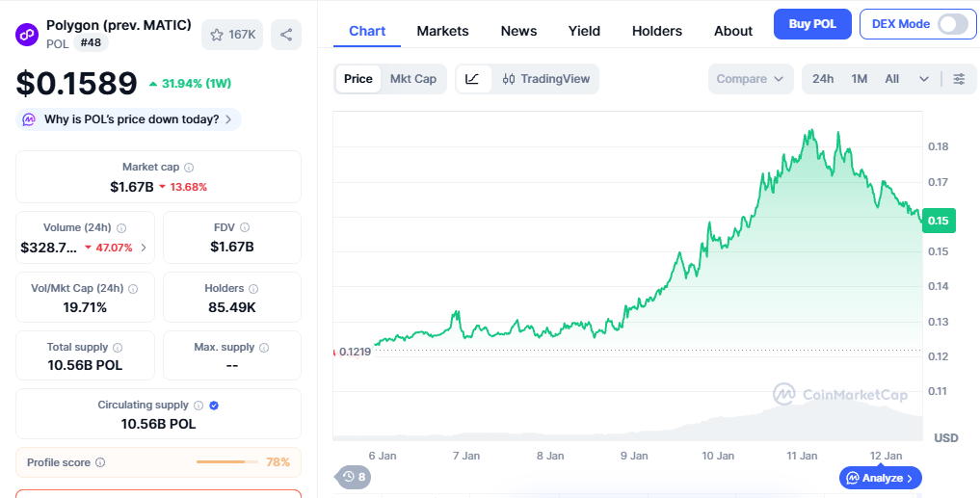The width and height of the screenshot is (980, 498).
Task: Click the 85.49K holders value
Action: point(232,307)
